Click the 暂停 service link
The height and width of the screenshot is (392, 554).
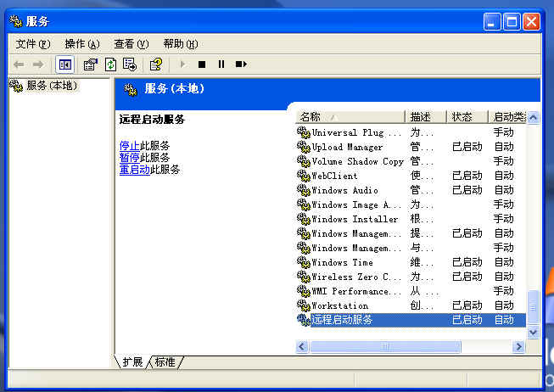[130, 158]
